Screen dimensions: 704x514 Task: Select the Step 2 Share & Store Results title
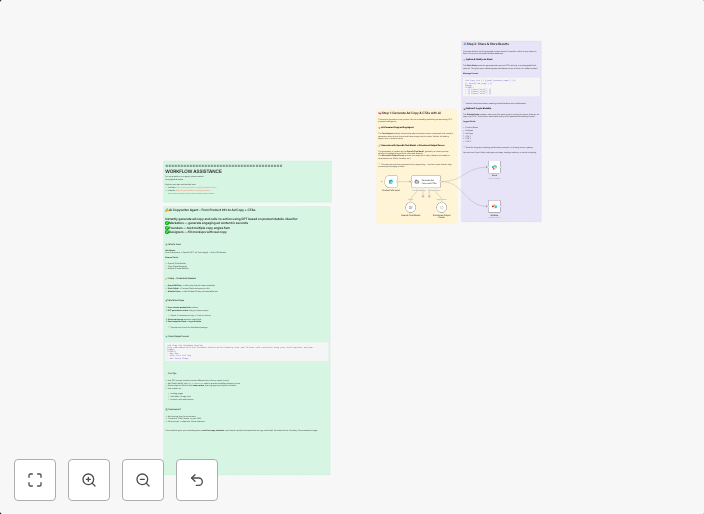[x=487, y=44]
